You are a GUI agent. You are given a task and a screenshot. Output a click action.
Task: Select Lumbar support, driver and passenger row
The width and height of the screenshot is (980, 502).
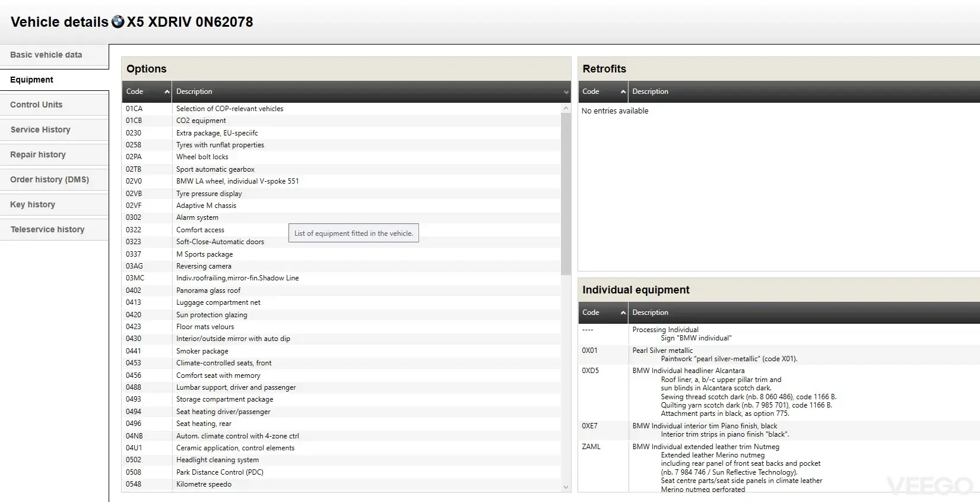pos(341,387)
